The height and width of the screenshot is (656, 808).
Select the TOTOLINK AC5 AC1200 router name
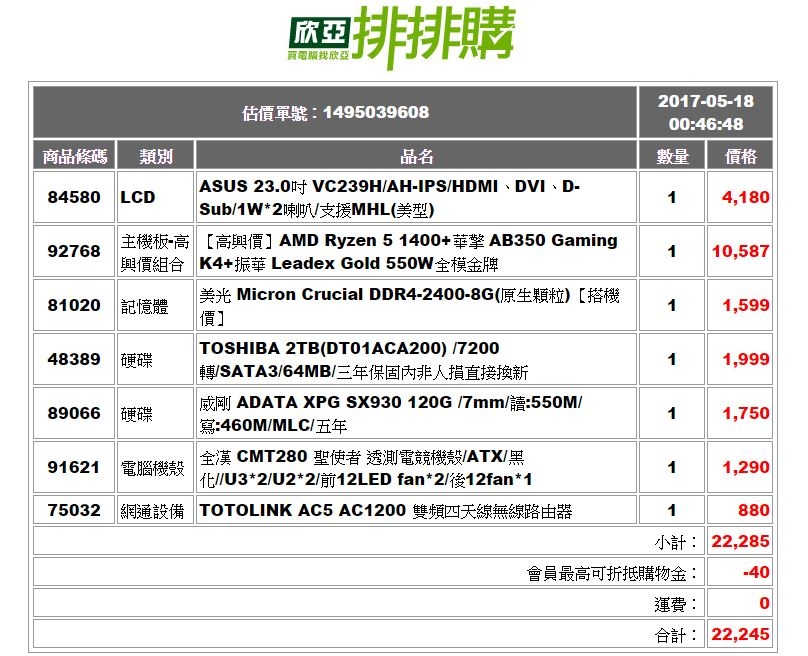(x=386, y=511)
